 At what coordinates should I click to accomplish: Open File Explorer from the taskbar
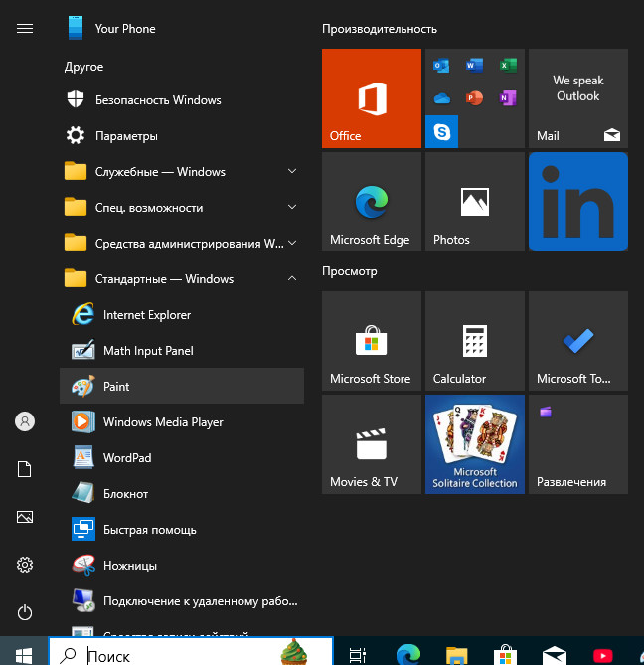pos(456,655)
